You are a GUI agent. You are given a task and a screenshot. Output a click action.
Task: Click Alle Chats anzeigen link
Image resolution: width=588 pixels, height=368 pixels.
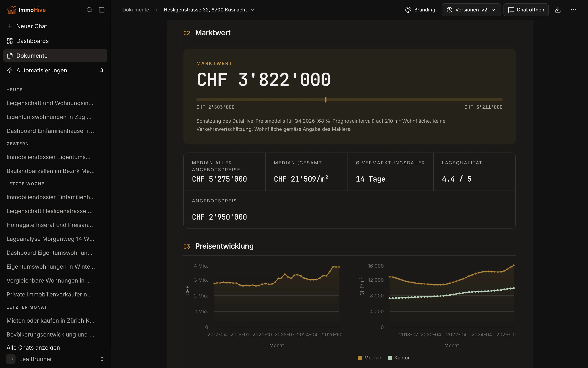[x=33, y=347]
